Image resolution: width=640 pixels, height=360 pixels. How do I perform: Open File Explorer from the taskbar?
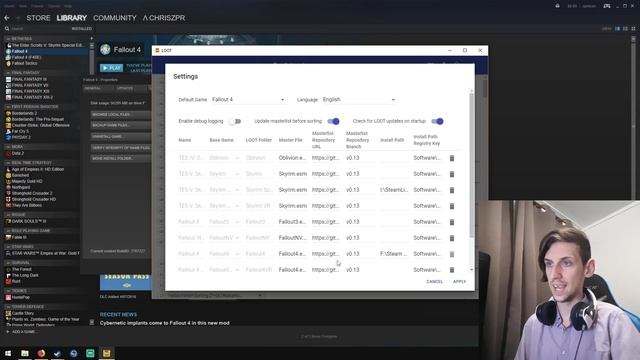pos(25,353)
